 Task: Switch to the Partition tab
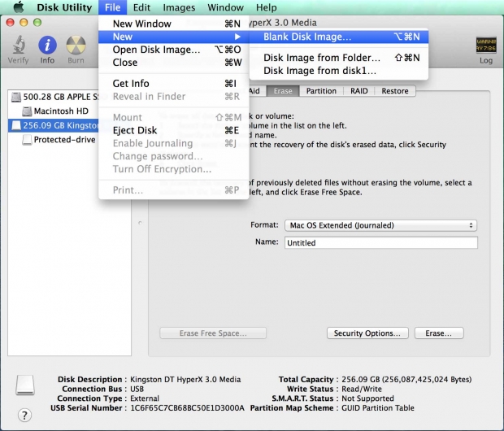pyautogui.click(x=321, y=91)
